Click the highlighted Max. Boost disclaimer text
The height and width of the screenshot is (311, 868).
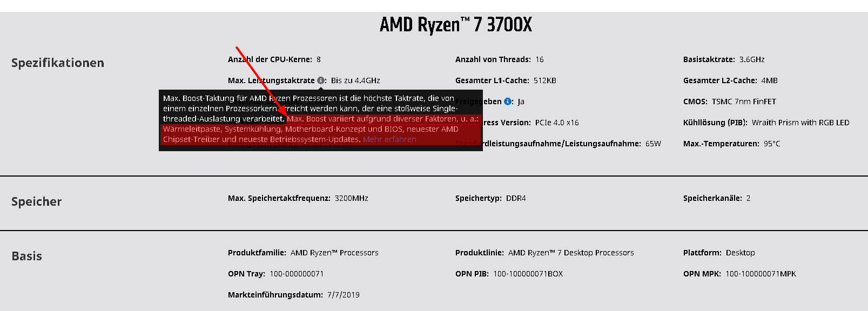(320, 130)
